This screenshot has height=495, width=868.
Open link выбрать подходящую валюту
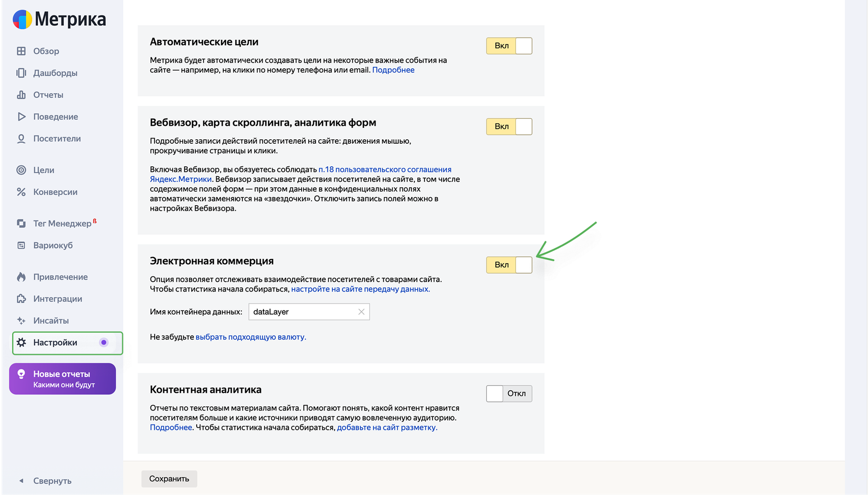[250, 337]
